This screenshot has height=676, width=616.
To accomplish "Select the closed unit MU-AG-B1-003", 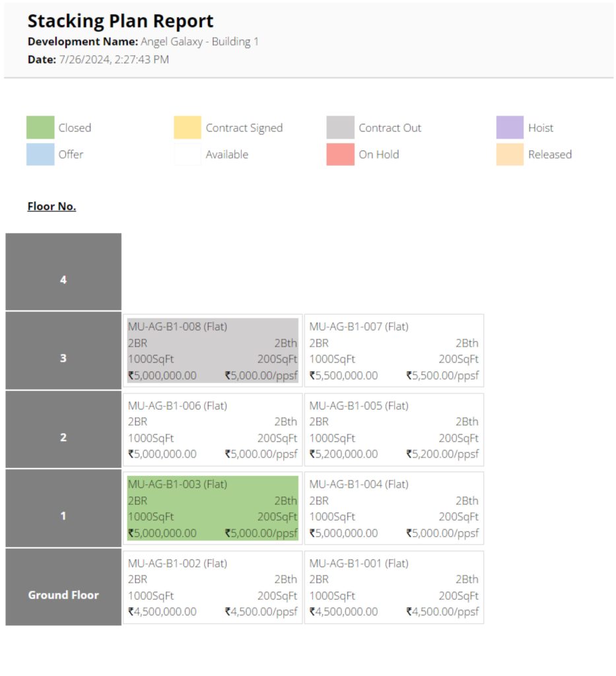I will (213, 508).
